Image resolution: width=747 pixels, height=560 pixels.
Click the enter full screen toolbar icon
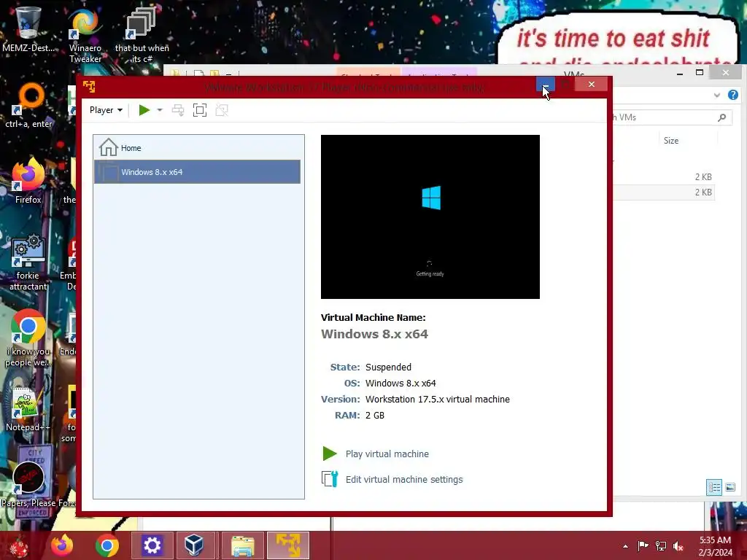coord(200,110)
